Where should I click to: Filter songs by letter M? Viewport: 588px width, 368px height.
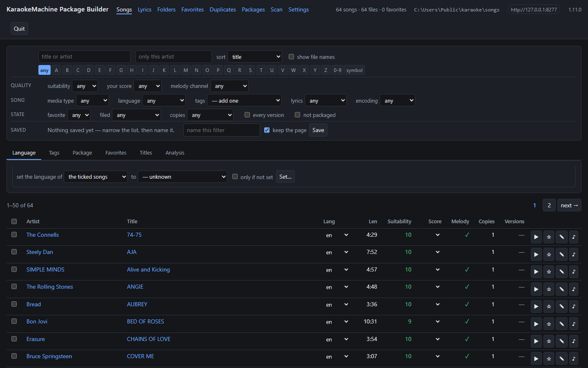pos(186,70)
